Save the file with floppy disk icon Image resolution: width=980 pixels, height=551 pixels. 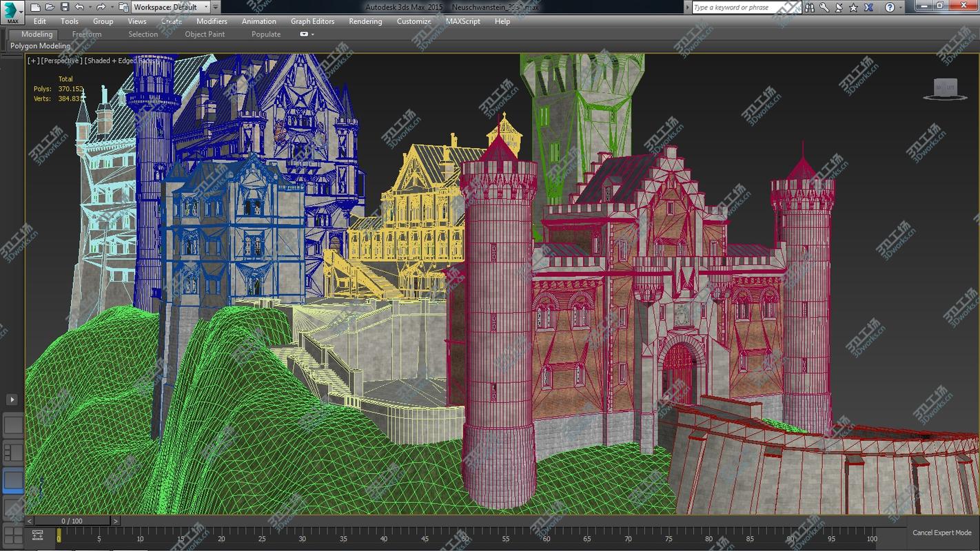coord(64,7)
